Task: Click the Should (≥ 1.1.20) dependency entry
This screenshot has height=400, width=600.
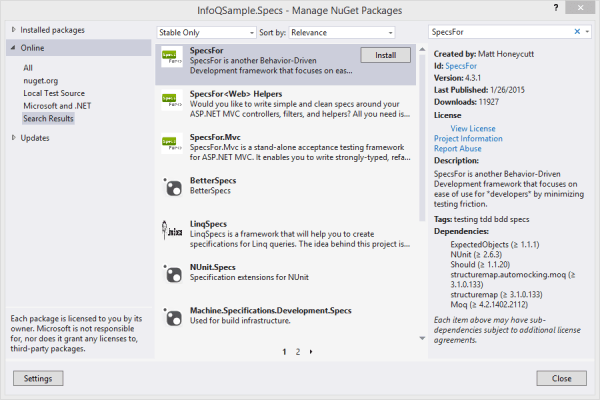Action: click(x=480, y=264)
